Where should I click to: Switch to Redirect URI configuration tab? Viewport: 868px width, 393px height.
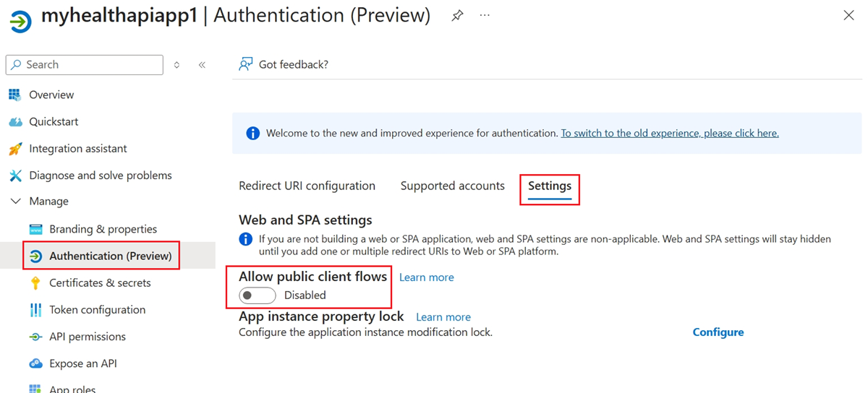[x=307, y=186]
